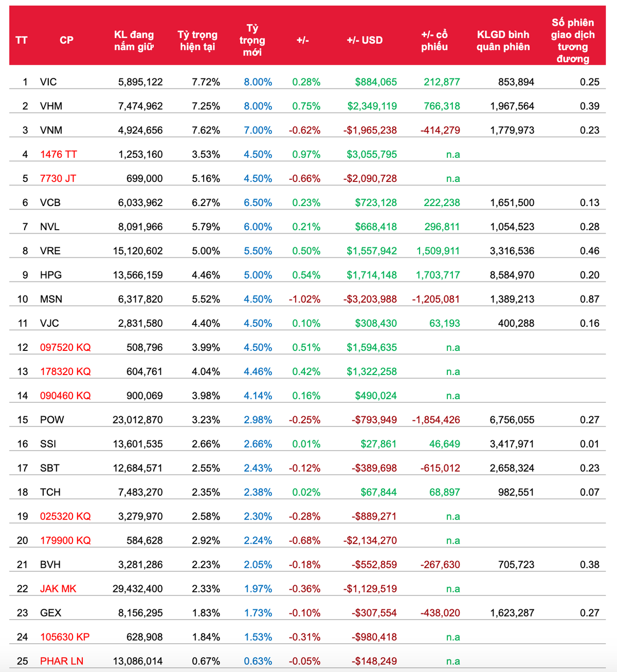Click the BVH ticker cell
The height and width of the screenshot is (672, 617).
[50, 565]
